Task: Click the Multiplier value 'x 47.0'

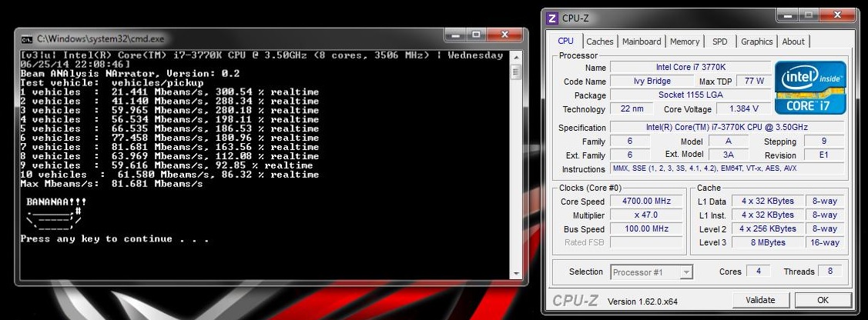Action: (x=647, y=215)
